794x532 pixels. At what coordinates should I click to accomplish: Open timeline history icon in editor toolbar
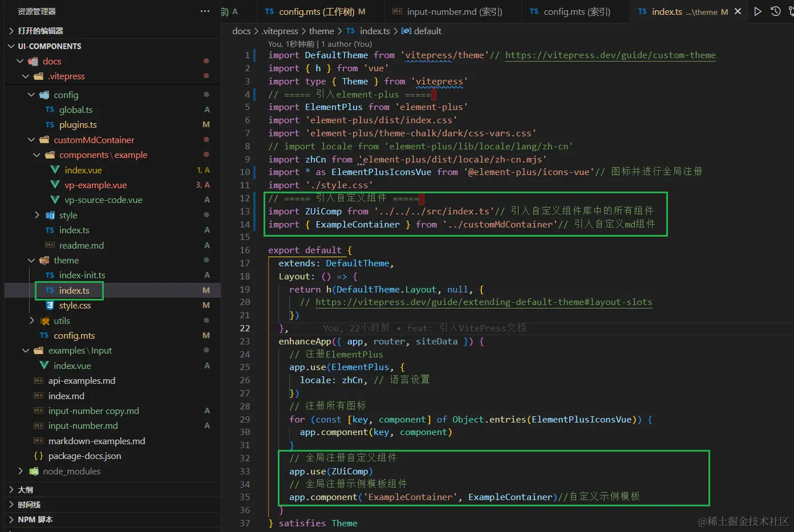point(775,11)
